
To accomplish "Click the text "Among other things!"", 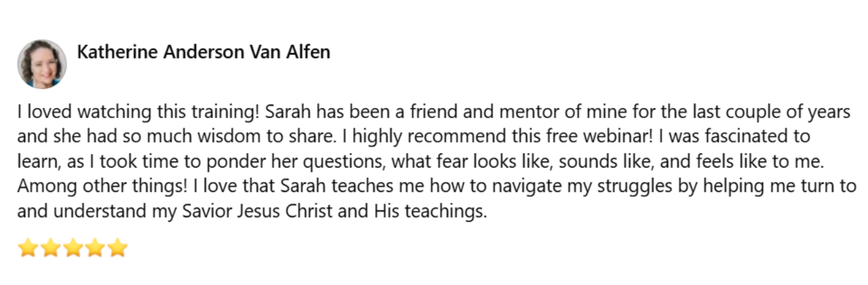I will [88, 187].
